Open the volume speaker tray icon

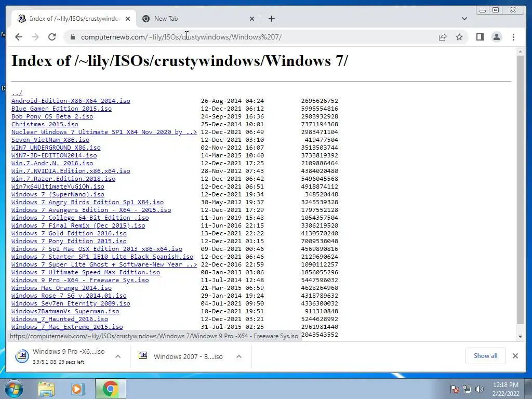click(x=480, y=389)
